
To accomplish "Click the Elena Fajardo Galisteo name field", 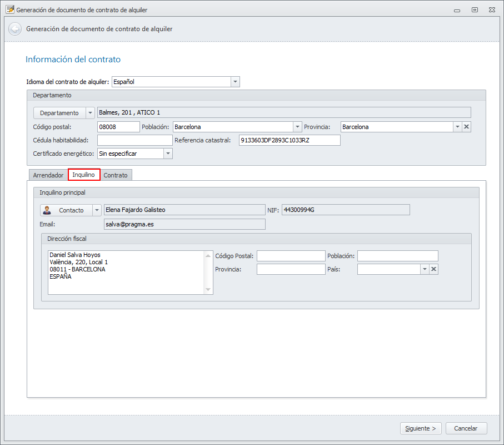I will click(x=184, y=210).
